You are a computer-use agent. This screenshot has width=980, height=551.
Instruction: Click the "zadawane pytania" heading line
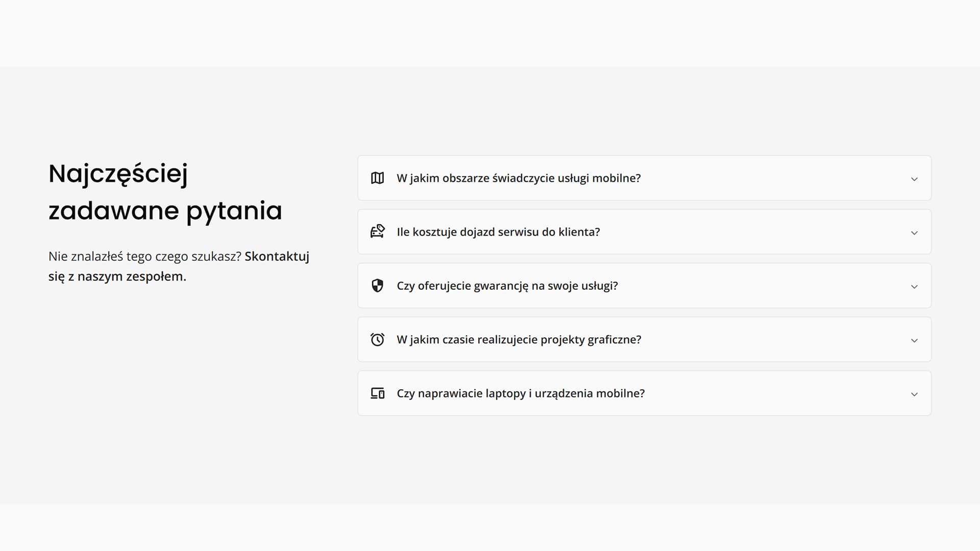pyautogui.click(x=165, y=211)
